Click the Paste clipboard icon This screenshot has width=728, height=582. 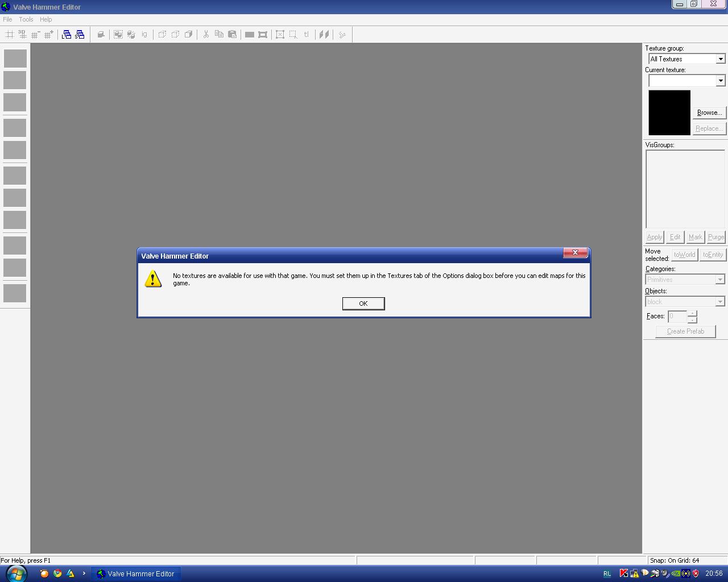[x=232, y=35]
